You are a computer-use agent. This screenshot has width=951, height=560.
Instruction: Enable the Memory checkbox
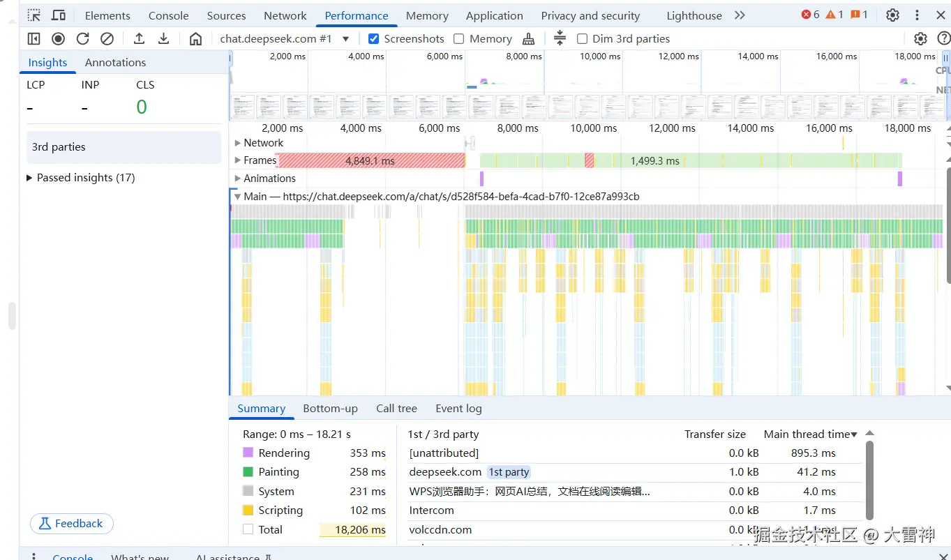[458, 39]
